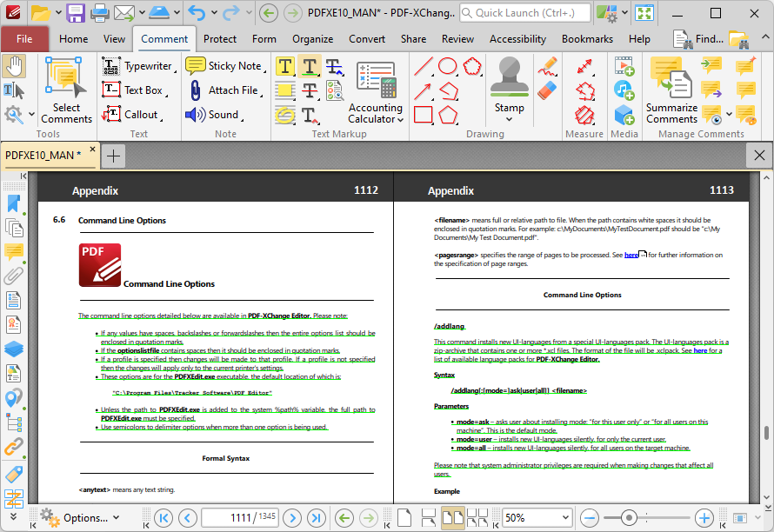Click the zoom slider handle
The width and height of the screenshot is (774, 532).
(x=629, y=518)
